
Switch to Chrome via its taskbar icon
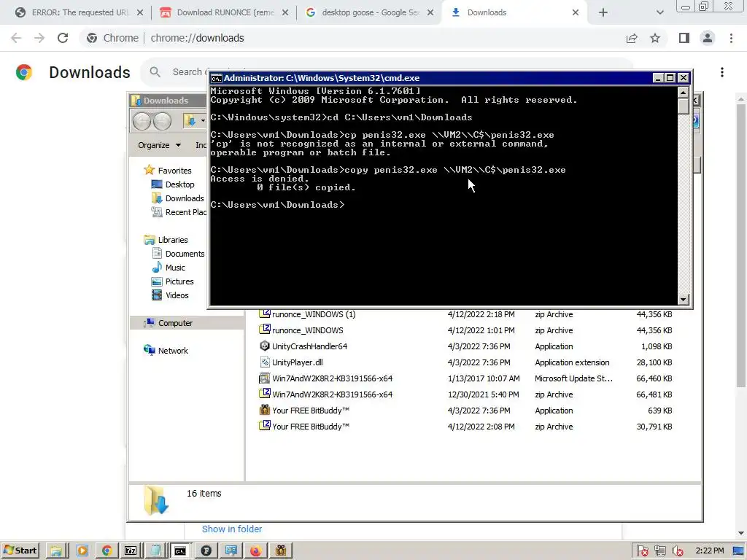tap(107, 551)
